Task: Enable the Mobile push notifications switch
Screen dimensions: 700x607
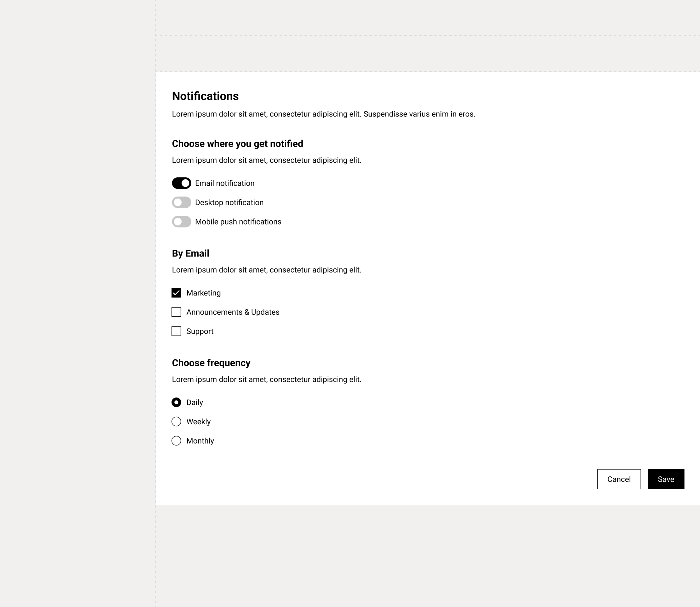Action: coord(181,222)
